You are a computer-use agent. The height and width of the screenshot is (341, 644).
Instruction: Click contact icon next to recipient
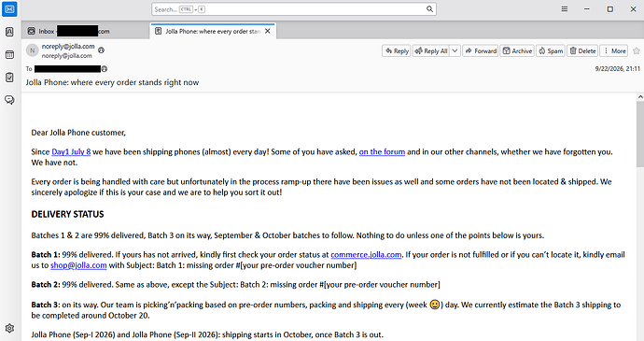point(105,69)
